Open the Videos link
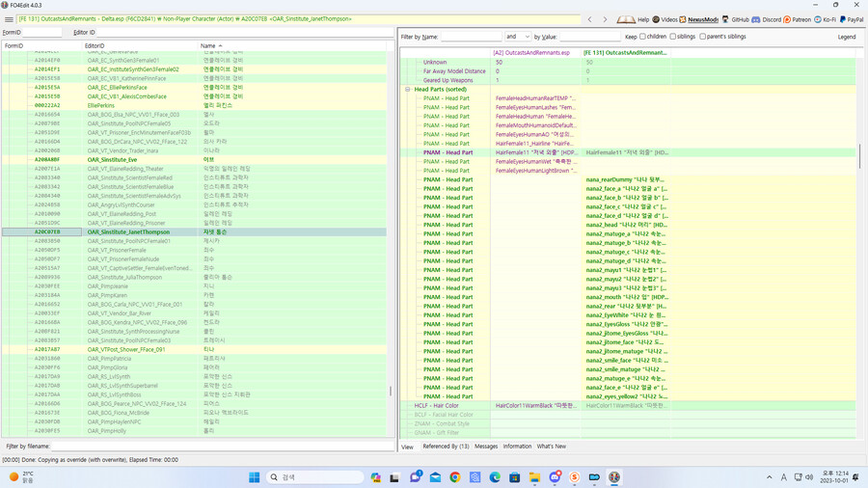 coord(665,19)
